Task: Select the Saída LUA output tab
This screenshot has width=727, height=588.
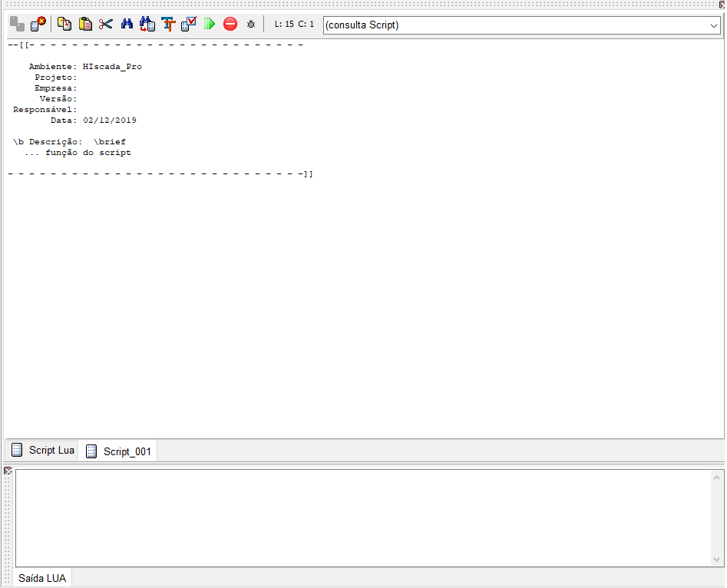Action: point(42,578)
